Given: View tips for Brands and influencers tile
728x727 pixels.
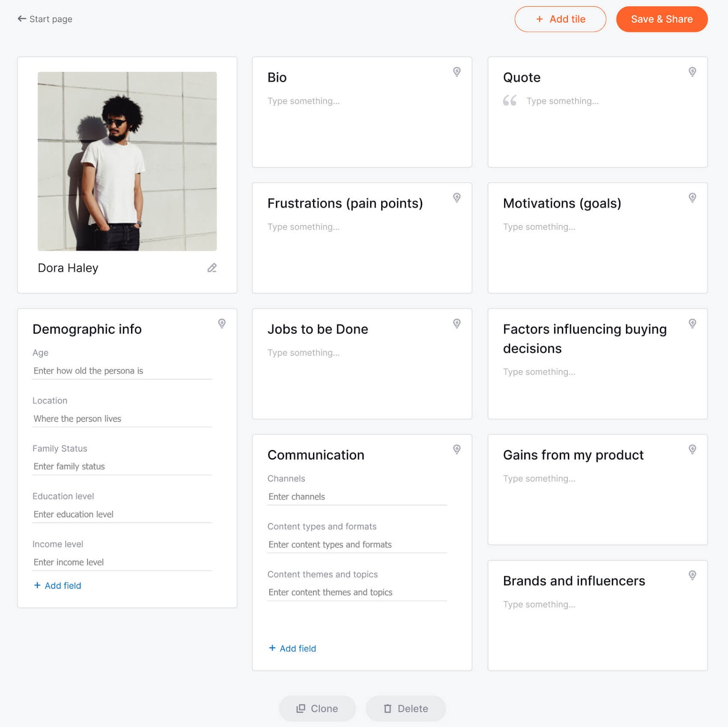Looking at the screenshot, I should (692, 575).
